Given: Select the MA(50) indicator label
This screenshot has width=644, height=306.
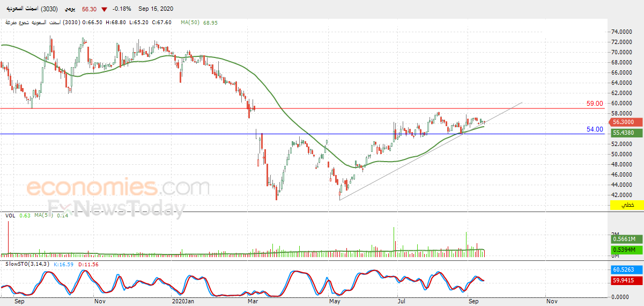Looking at the screenshot, I should (191, 23).
